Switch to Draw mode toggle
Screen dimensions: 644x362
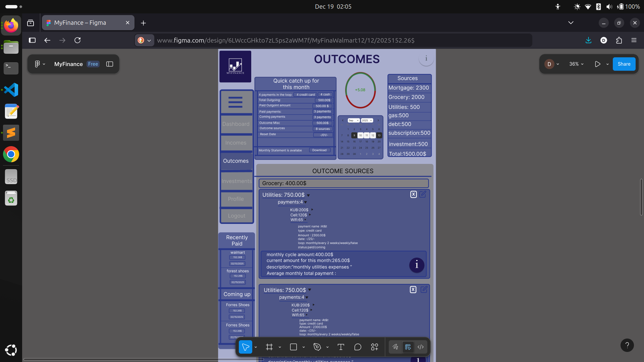point(395,347)
